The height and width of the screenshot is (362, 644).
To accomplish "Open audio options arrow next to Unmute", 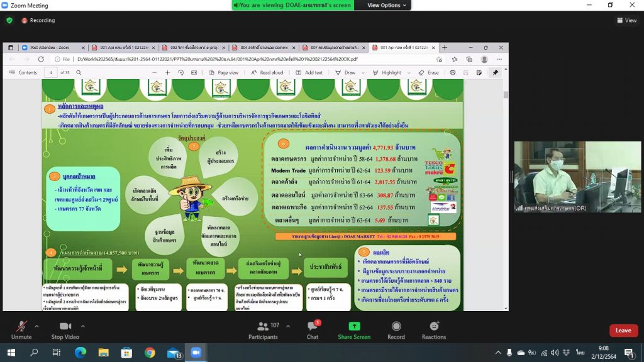I will coord(36,326).
